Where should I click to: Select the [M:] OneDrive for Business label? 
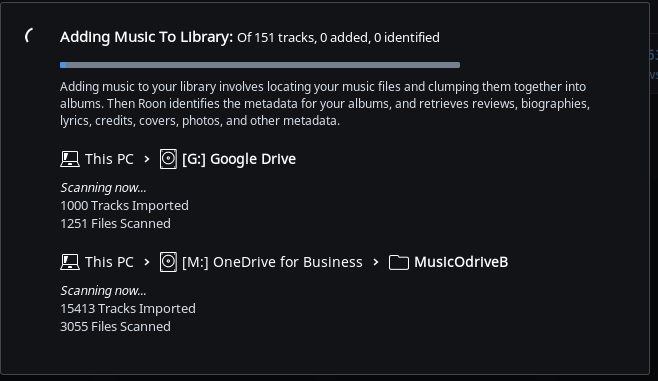(272, 262)
